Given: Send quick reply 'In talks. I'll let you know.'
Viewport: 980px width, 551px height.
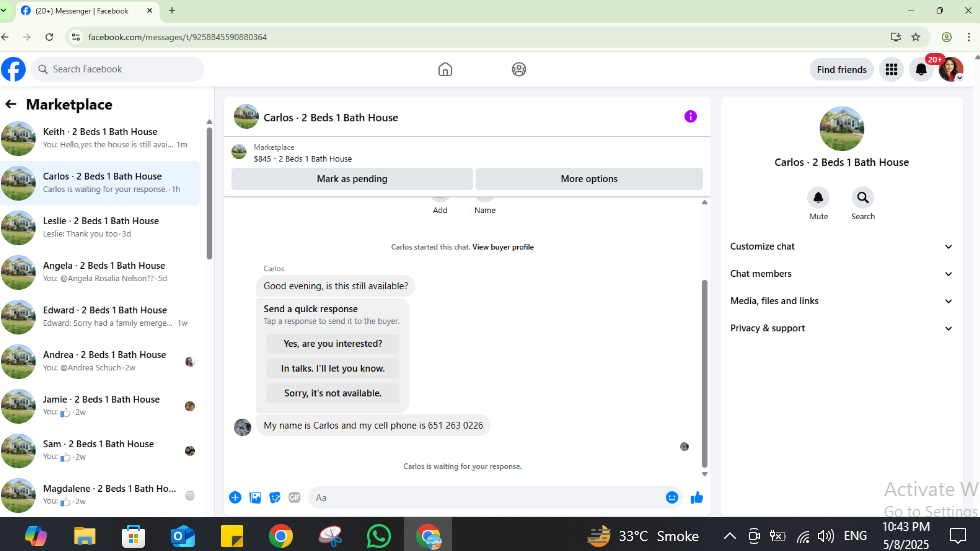Looking at the screenshot, I should (x=332, y=369).
